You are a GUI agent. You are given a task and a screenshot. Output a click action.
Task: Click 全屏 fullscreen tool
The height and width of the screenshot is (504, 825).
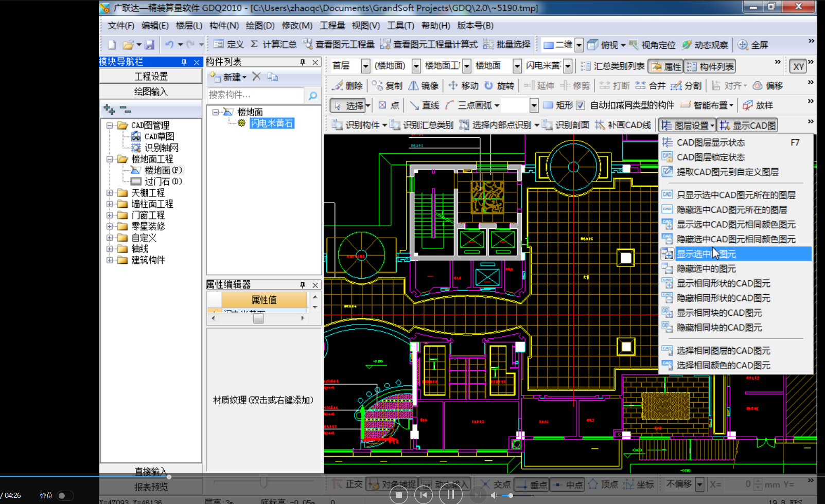pos(753,45)
